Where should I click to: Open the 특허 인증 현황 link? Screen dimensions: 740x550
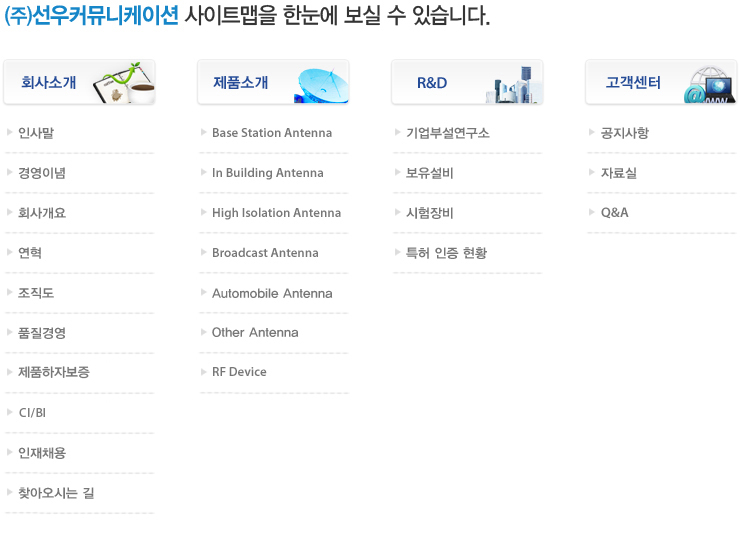[x=446, y=253]
